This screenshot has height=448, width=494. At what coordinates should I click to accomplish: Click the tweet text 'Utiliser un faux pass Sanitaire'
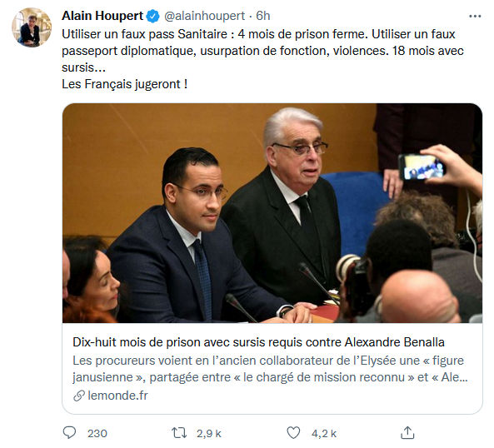coord(144,34)
